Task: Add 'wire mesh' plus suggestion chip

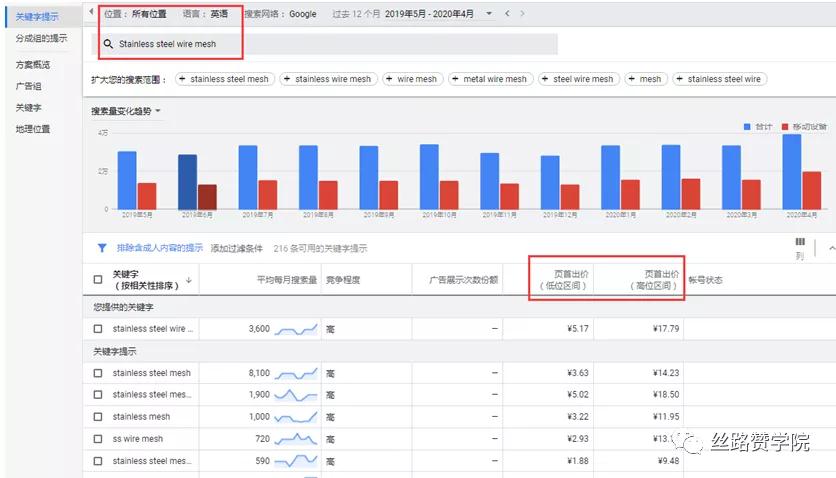Action: (x=413, y=79)
